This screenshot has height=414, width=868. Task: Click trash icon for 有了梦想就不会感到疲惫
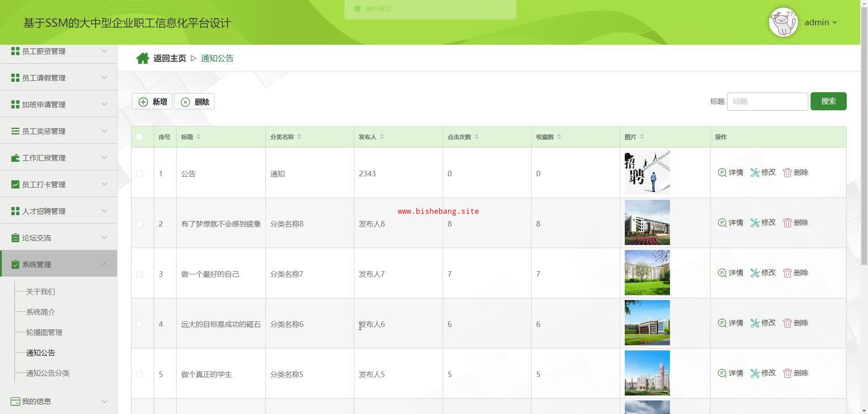pyautogui.click(x=787, y=223)
